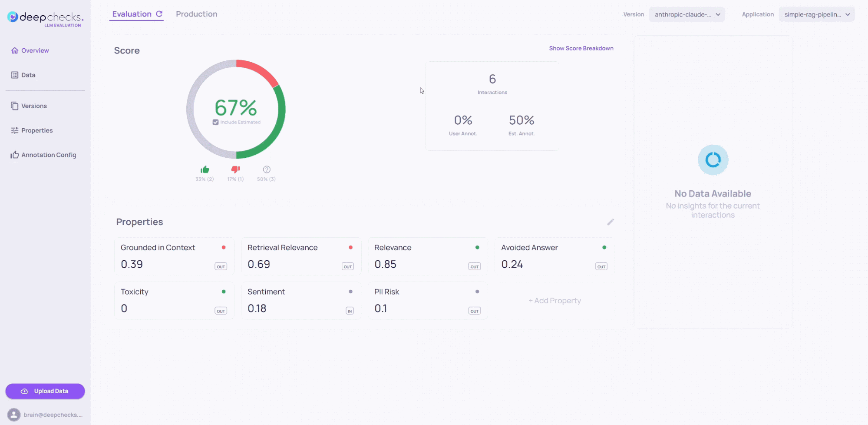
Task: Toggle the OUT badge on Grounded in Context
Action: [x=221, y=266]
